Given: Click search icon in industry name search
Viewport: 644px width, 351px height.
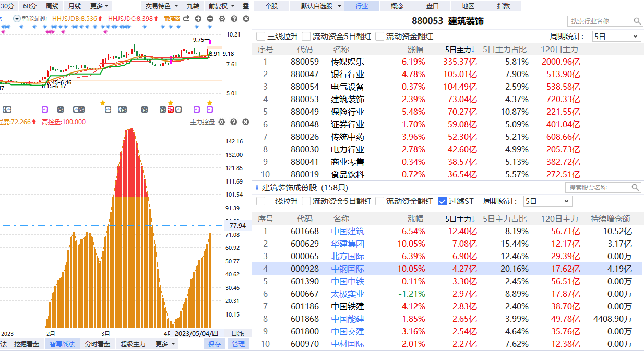Looking at the screenshot, I should (638, 21).
